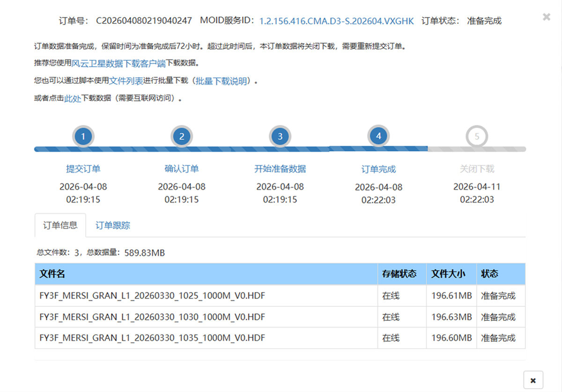Viewport: 562px width, 392px height.
Task: Click the striped order progress bar
Action: point(280,149)
